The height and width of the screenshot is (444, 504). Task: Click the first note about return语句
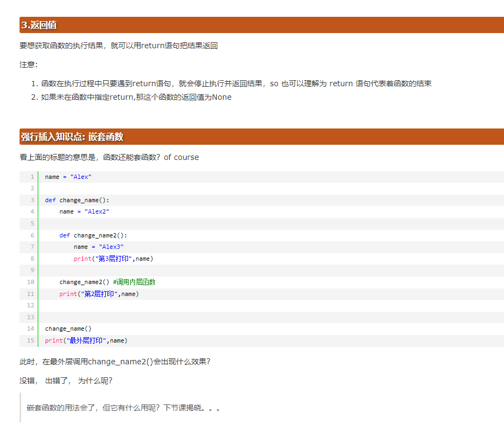tap(236, 83)
